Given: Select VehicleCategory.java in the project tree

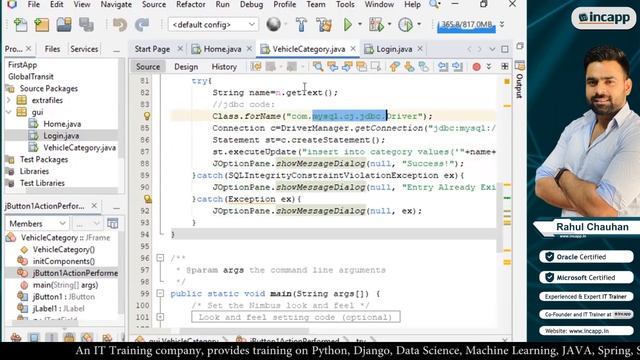Looking at the screenshot, I should tap(79, 147).
